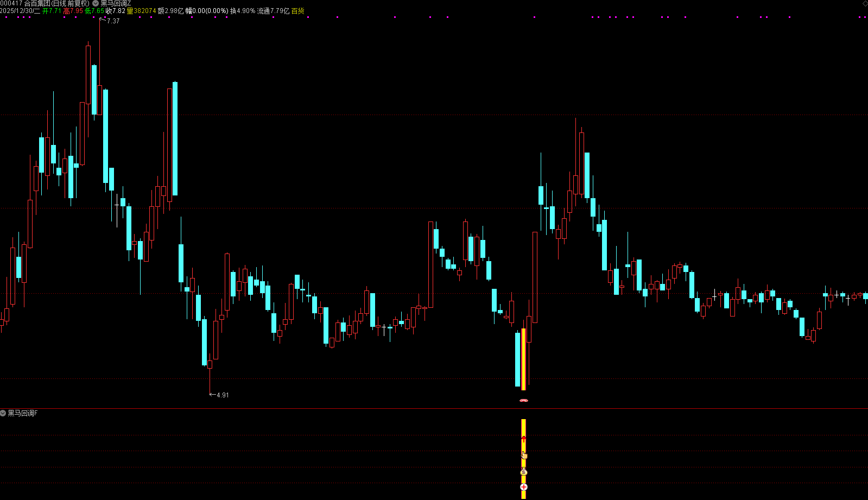Click the money bag signal icon
The width and height of the screenshot is (868, 500).
[523, 472]
